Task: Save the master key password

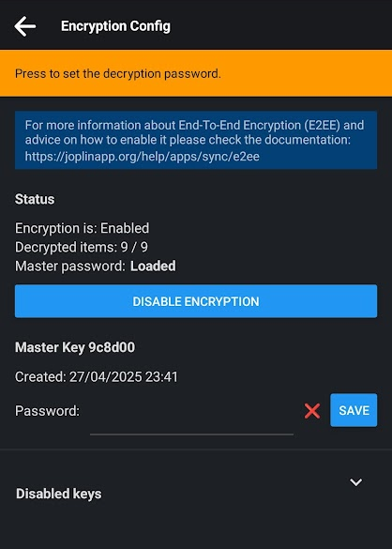Action: 354,410
